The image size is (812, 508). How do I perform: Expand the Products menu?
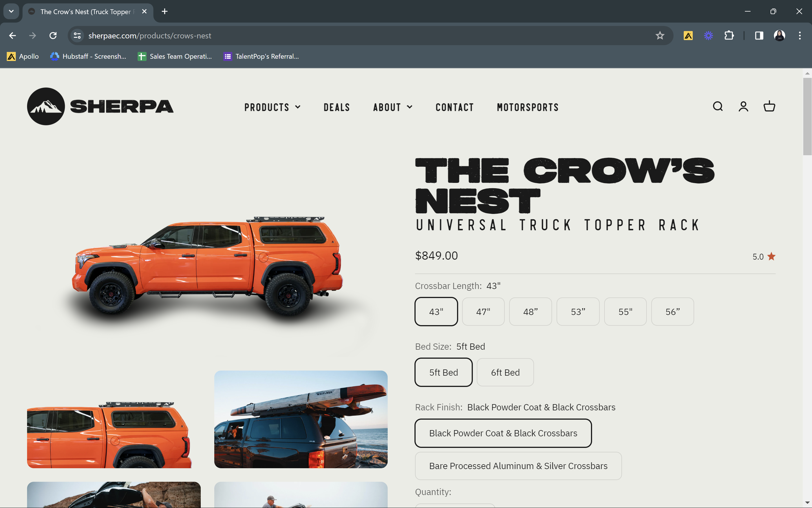point(272,107)
